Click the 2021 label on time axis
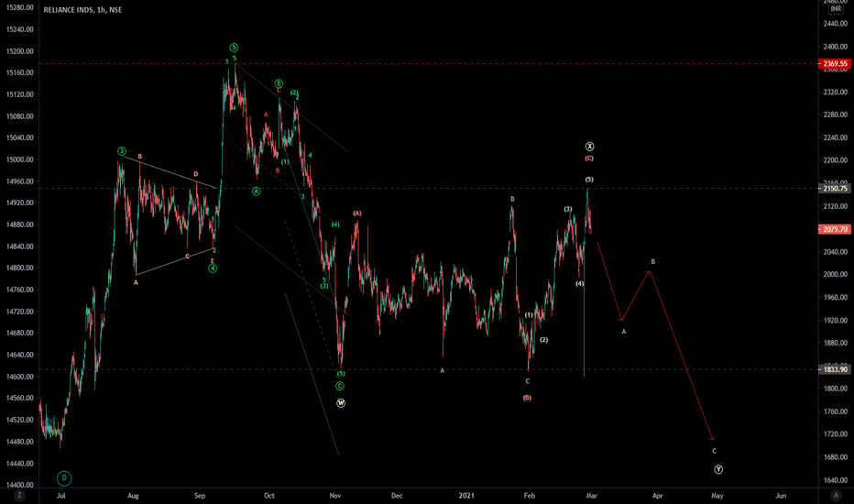Image resolution: width=854 pixels, height=504 pixels. tap(466, 496)
